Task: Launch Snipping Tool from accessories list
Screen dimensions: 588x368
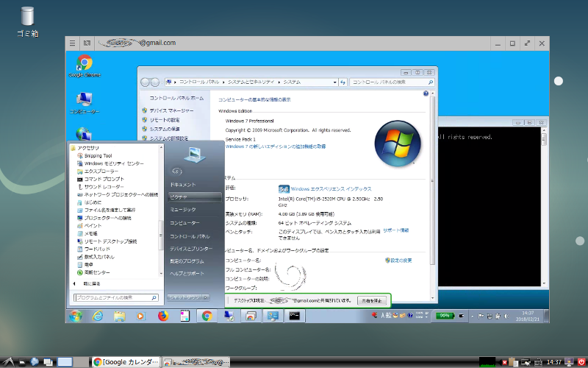Action: (x=95, y=156)
